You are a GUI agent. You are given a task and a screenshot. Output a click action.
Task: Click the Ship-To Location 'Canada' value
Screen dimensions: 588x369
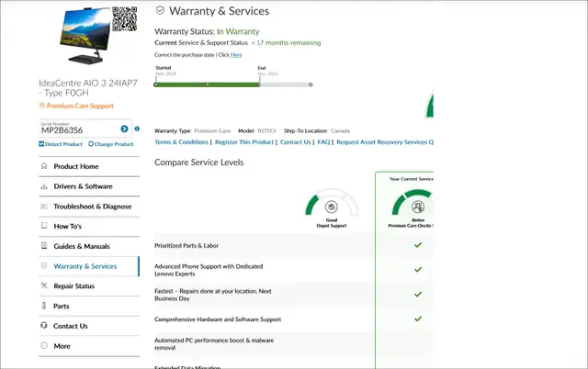point(340,130)
